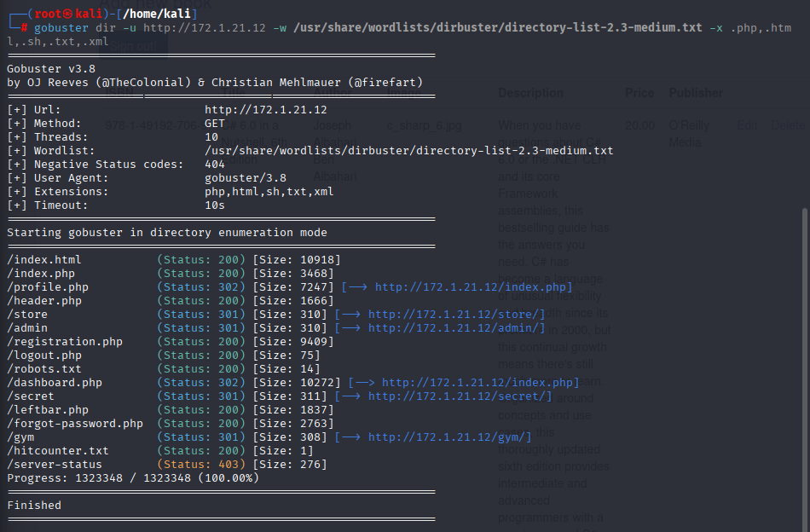Click the /robots.txt result entry
Screen dimensions: 810x532
[x=43, y=369]
